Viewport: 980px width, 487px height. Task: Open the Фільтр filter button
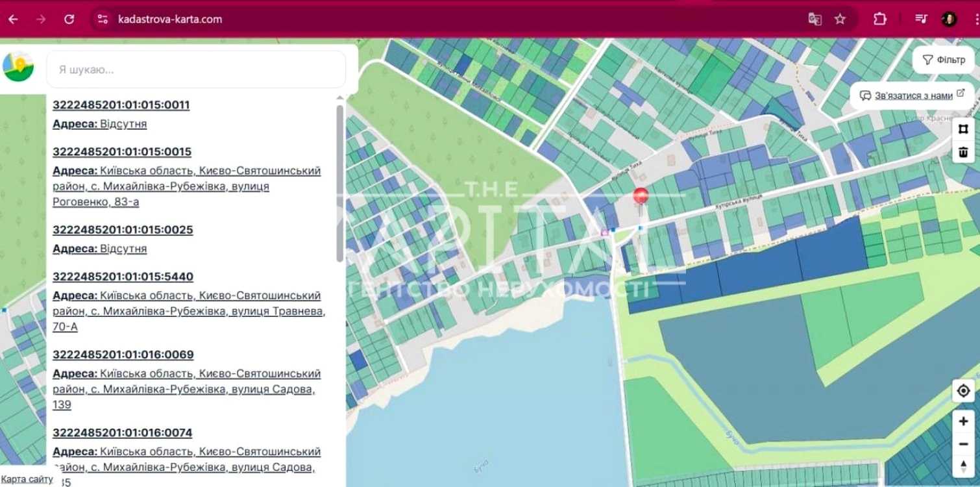pos(944,60)
